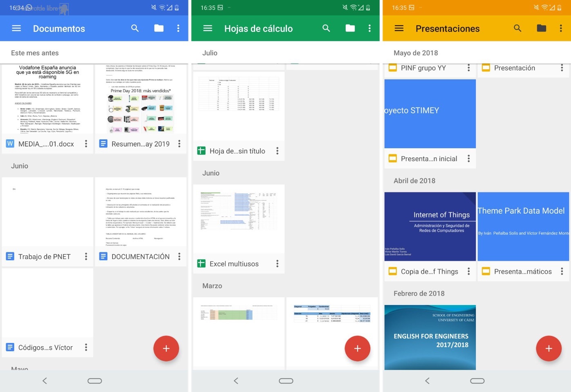The image size is (571, 392).
Task: Open the English for Engineers presentation thumbnail
Action: click(x=430, y=337)
